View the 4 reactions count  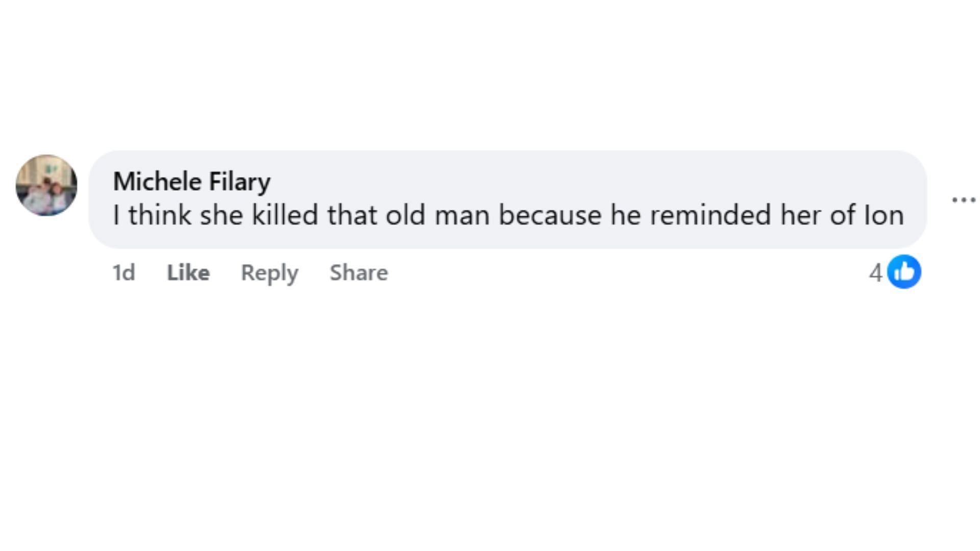pos(875,273)
